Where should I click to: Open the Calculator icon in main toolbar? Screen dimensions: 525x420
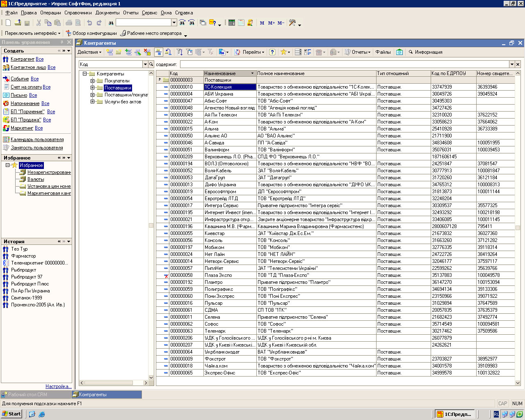click(231, 23)
